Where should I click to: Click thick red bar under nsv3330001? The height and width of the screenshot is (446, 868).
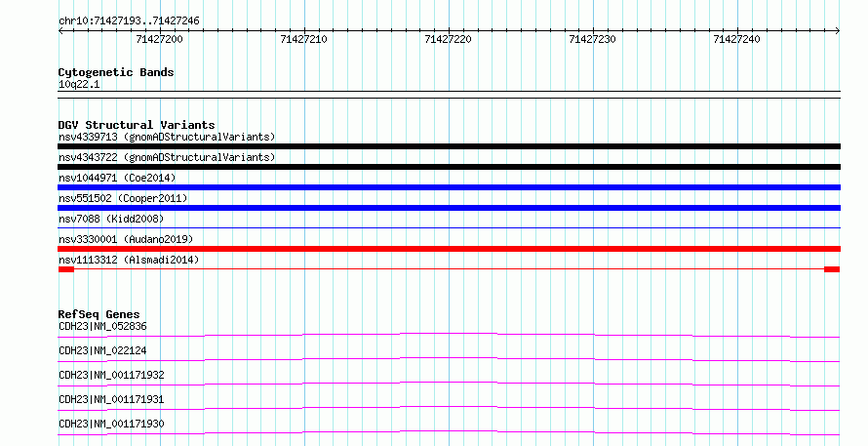[449, 249]
